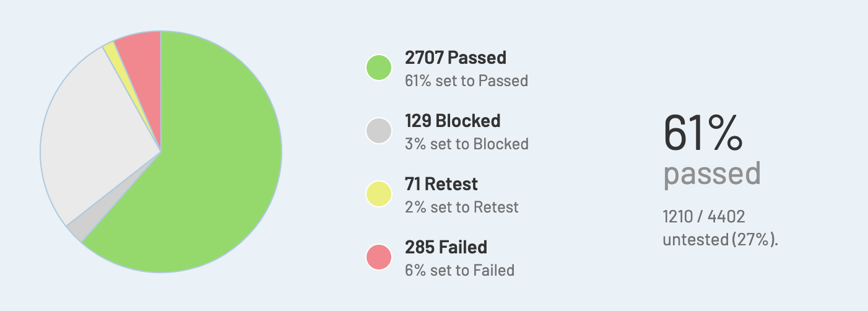Click the small gray Blocked pie slice
The image size is (868, 311).
(x=77, y=230)
